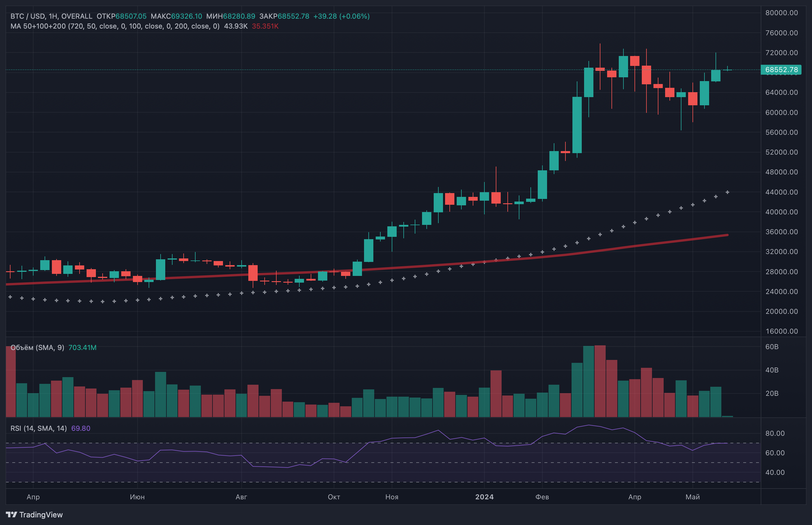Click the TradingView logo
This screenshot has height=525, width=812.
coord(34,514)
